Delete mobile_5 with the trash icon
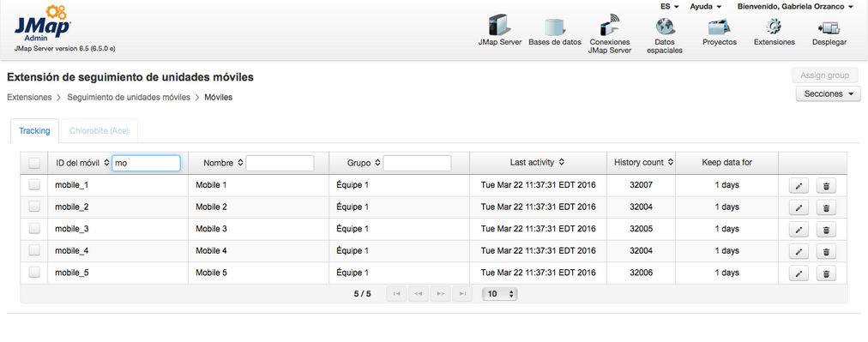 coord(826,273)
